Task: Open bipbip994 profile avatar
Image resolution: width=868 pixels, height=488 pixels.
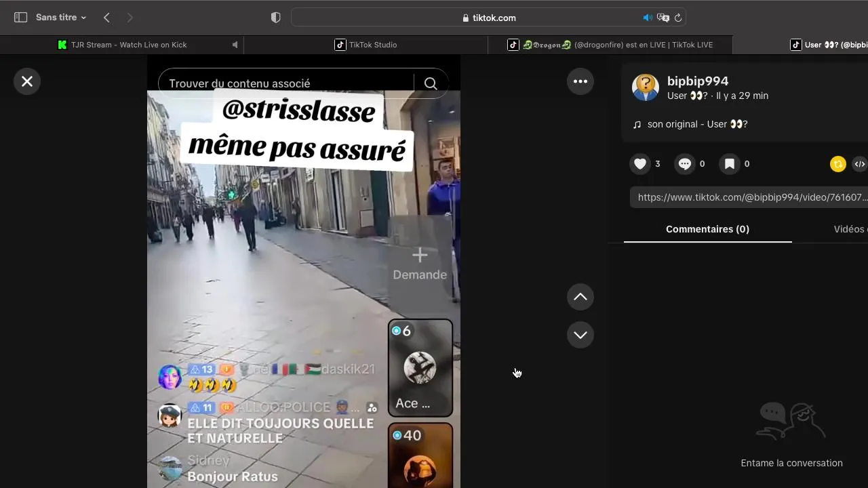Action: (x=646, y=87)
